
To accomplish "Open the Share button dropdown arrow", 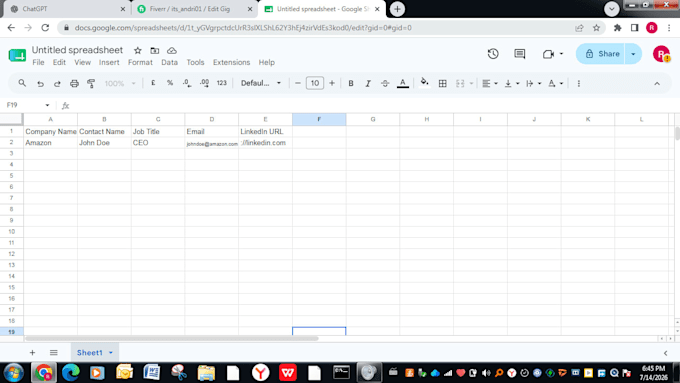I will (x=633, y=54).
